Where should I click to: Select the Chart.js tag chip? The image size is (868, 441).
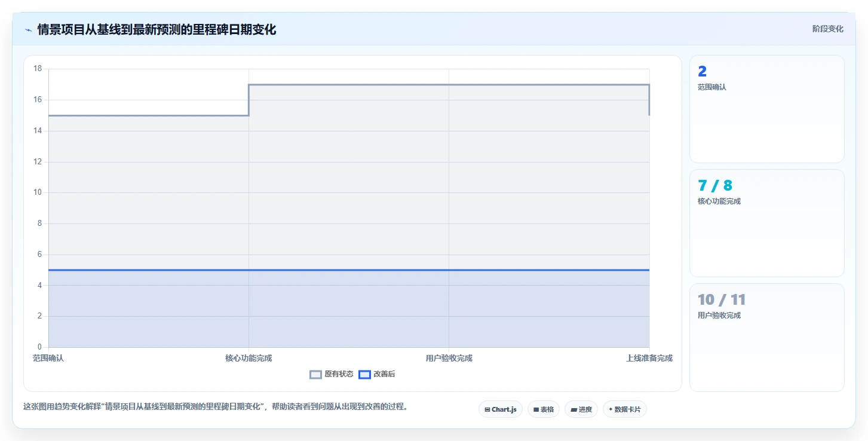501,409
